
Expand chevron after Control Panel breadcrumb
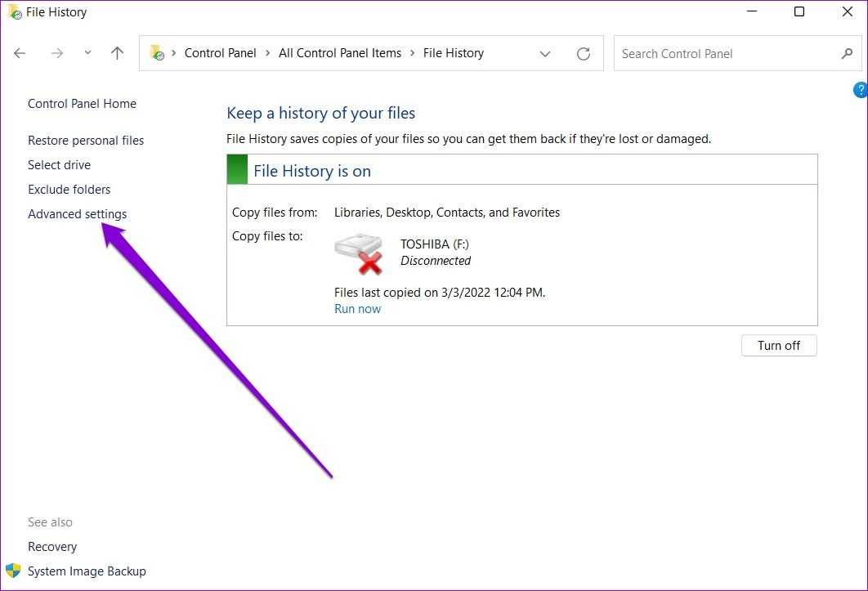[x=267, y=53]
